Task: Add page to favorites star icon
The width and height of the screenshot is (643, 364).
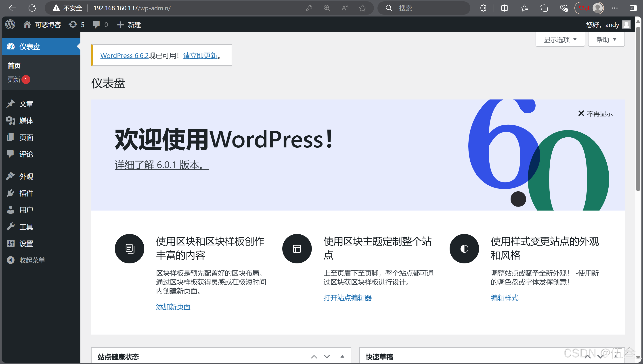Action: [363, 8]
